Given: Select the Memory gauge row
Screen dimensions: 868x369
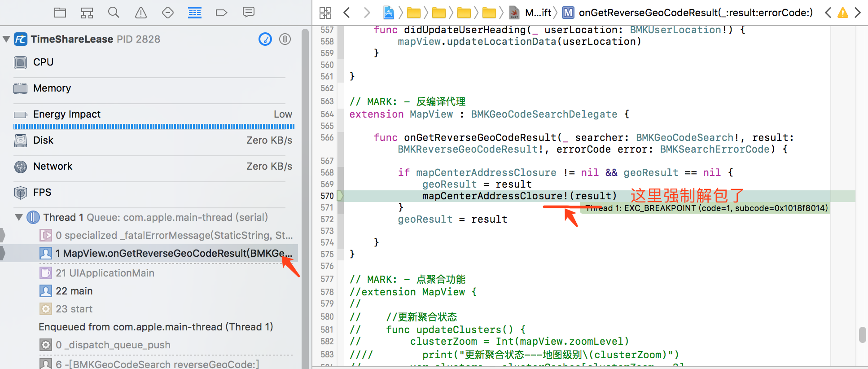Looking at the screenshot, I should (x=149, y=88).
